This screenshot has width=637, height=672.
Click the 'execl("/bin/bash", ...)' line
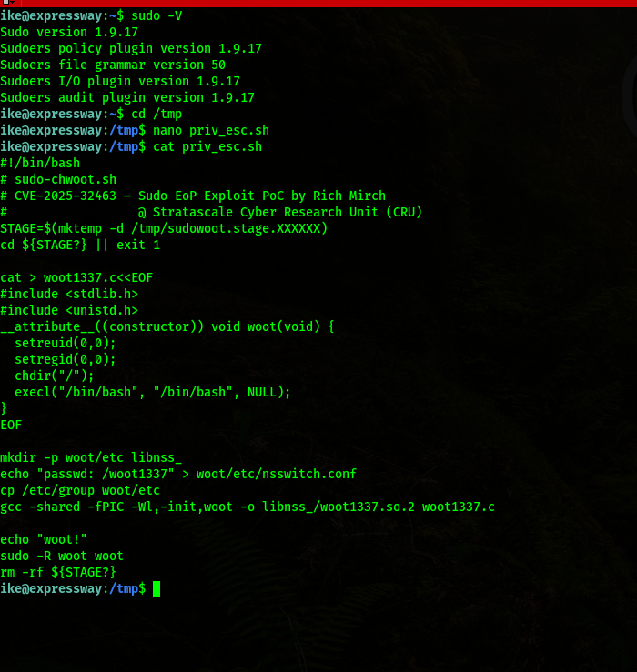coord(153,392)
